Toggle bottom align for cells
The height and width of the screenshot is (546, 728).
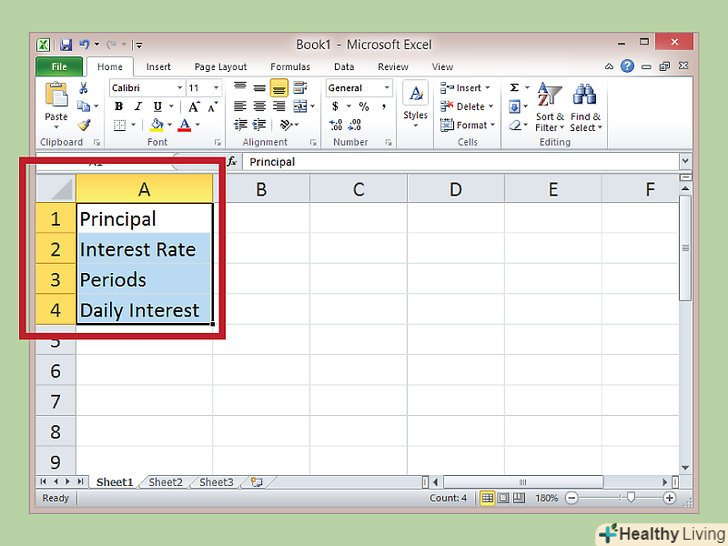point(278,88)
